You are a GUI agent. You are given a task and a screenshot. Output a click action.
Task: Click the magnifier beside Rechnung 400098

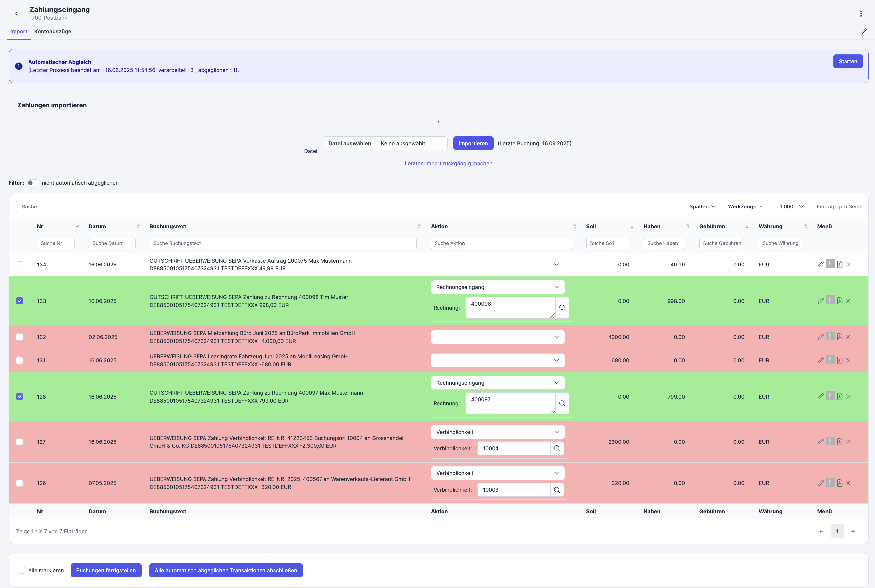point(562,308)
